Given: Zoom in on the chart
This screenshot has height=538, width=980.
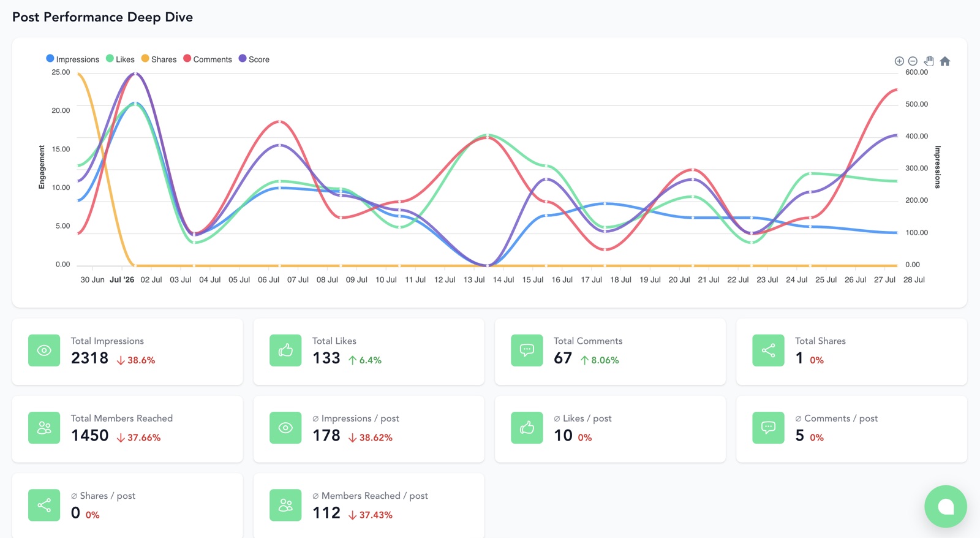Looking at the screenshot, I should [899, 61].
